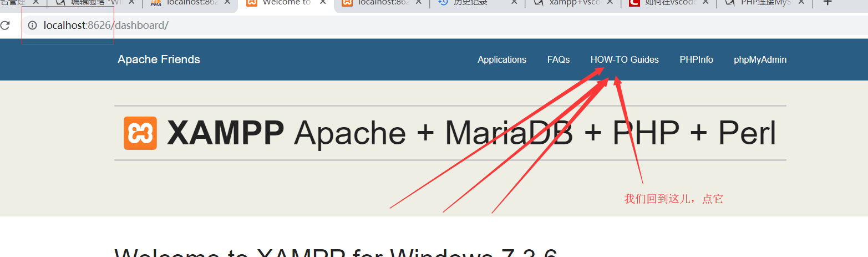
Task: Click the localhost:8626/dashboard/ address bar
Action: pyautogui.click(x=444, y=26)
